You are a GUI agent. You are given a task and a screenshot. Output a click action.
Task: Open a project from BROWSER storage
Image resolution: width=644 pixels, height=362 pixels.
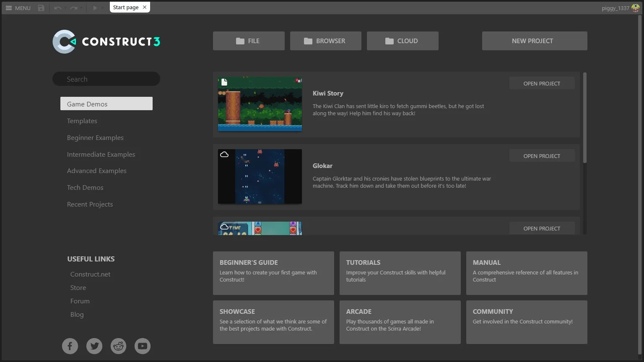pyautogui.click(x=326, y=41)
